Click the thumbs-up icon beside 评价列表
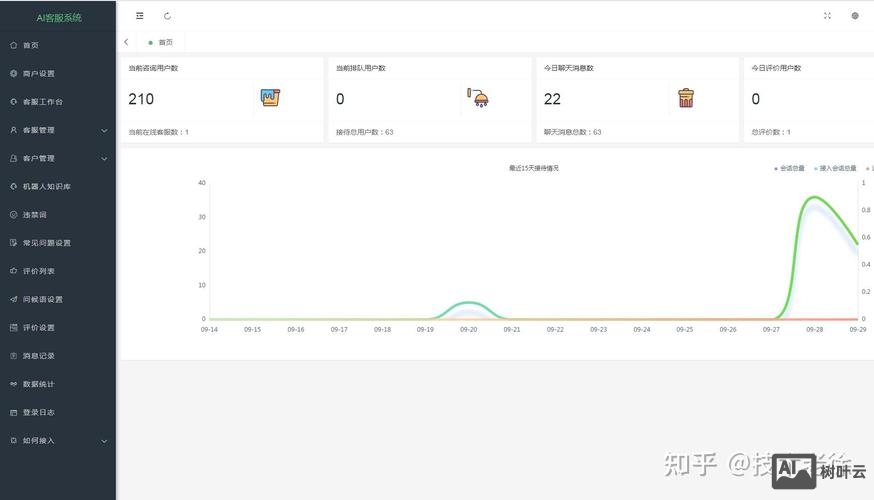 click(x=13, y=271)
